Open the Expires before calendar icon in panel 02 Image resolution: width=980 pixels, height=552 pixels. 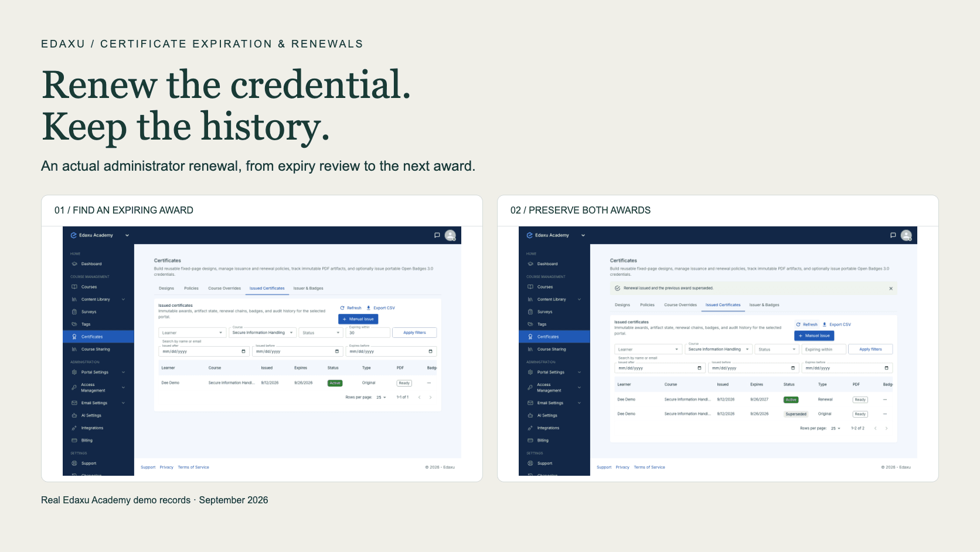click(886, 368)
